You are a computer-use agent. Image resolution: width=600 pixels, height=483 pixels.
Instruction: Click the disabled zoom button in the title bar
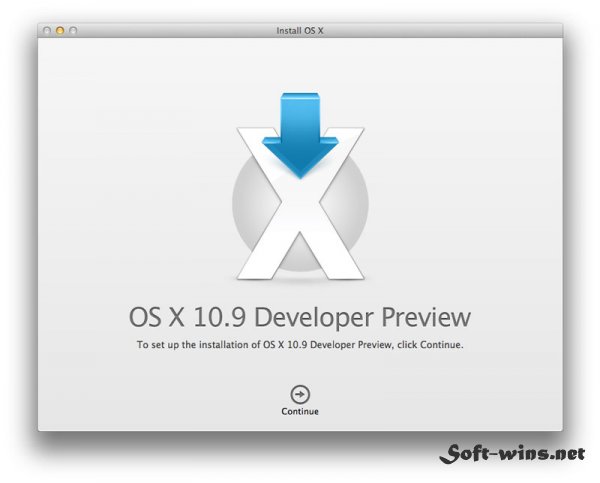point(73,30)
